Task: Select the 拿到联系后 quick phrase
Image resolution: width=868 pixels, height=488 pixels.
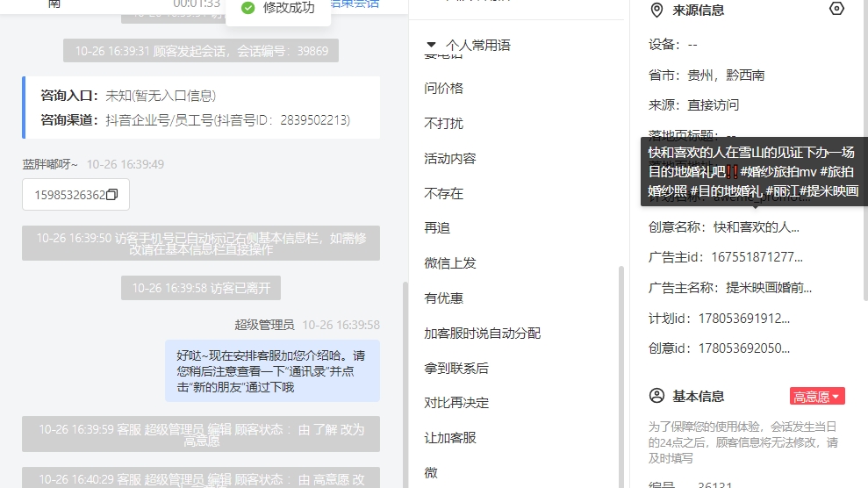Action: 456,368
